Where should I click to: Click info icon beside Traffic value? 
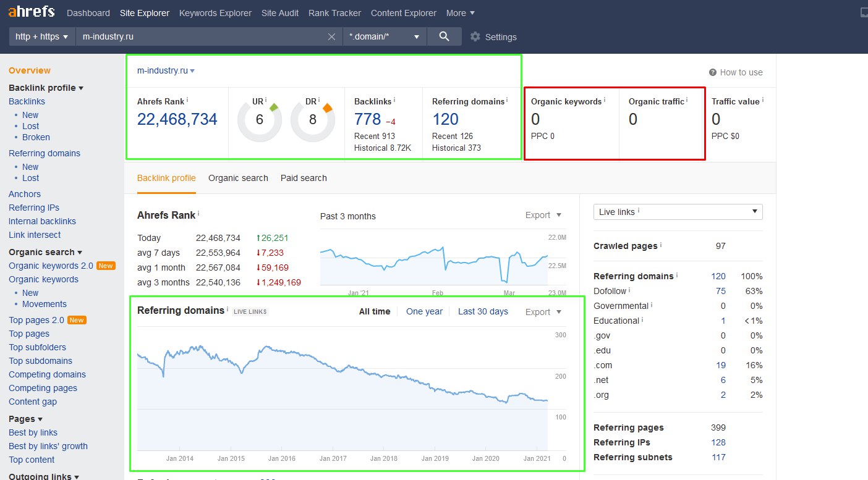[x=763, y=100]
